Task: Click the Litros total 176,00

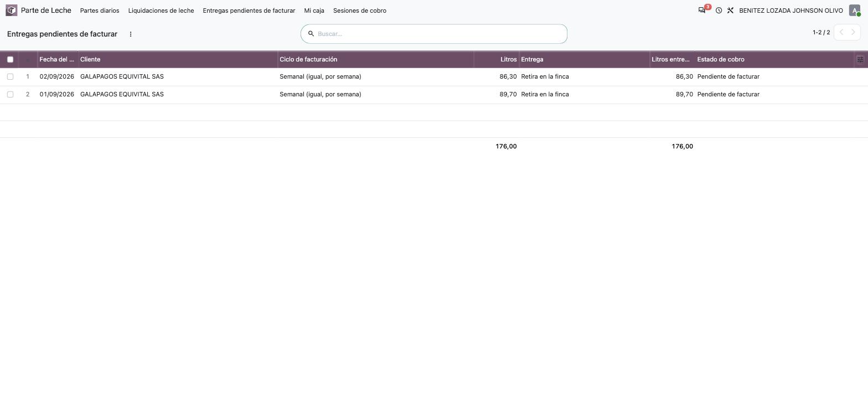Action: click(506, 146)
